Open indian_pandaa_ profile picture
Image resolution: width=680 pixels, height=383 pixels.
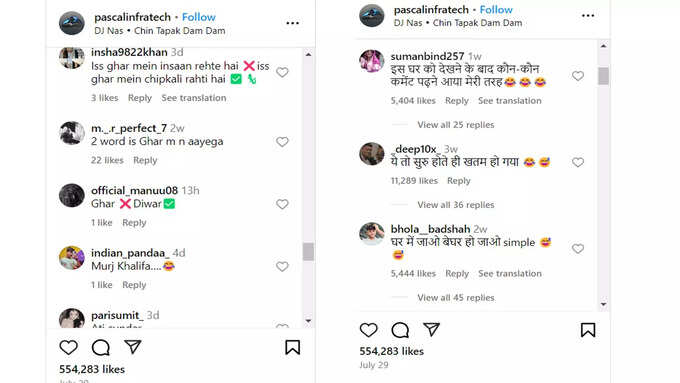click(72, 258)
